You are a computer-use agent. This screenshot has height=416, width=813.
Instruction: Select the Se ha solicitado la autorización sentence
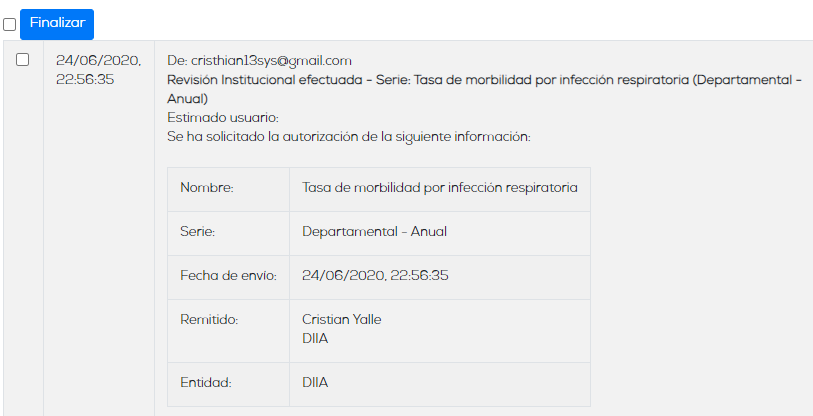point(349,137)
